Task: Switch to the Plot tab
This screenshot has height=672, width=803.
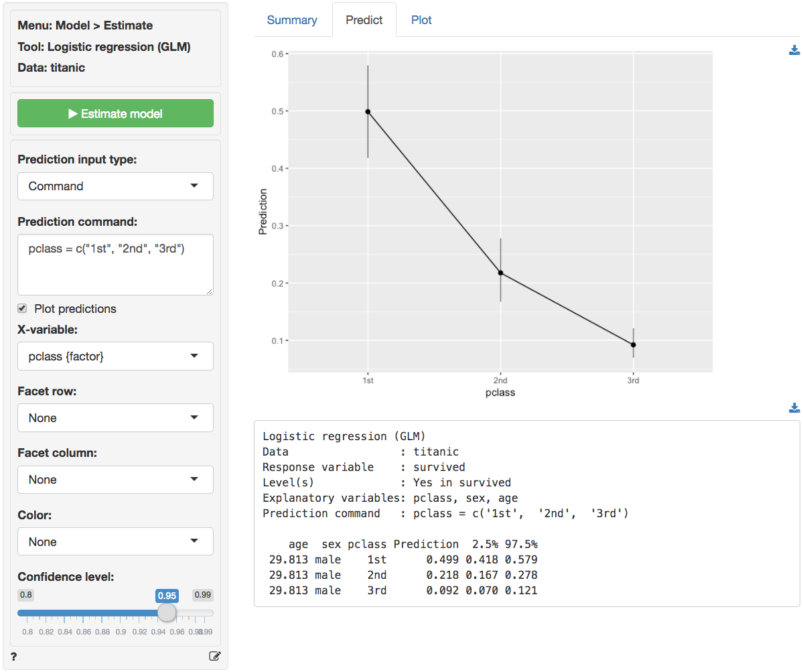Action: [421, 20]
